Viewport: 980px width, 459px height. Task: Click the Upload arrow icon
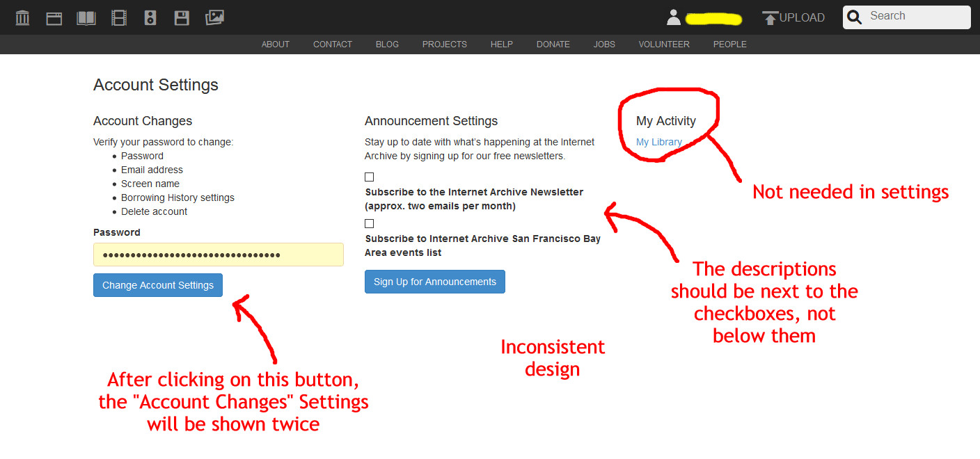(770, 18)
